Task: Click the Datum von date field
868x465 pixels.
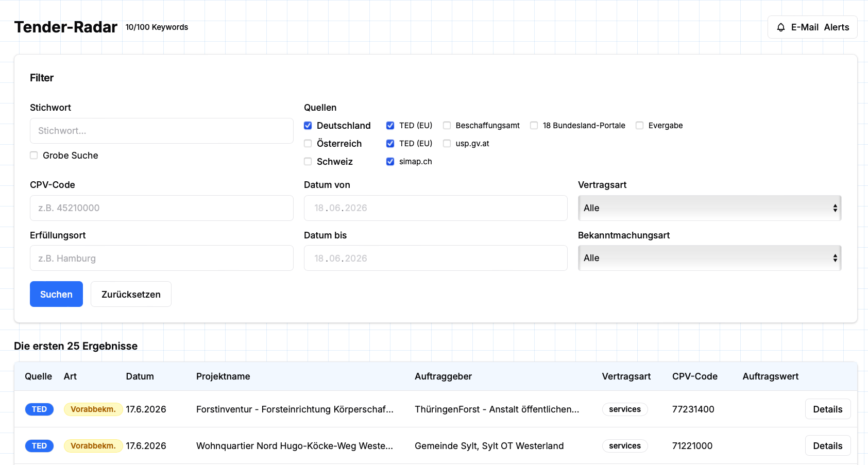Action: [436, 208]
